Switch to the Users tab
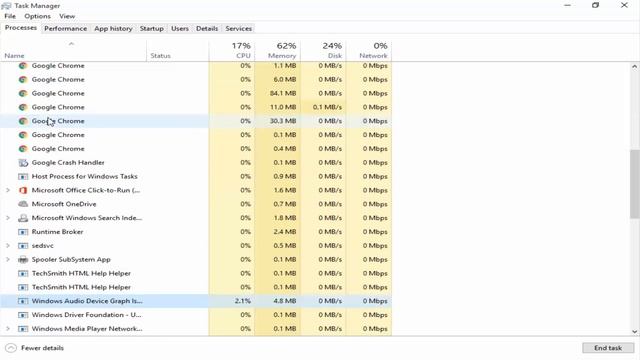This screenshot has width=640, height=360. [180, 29]
